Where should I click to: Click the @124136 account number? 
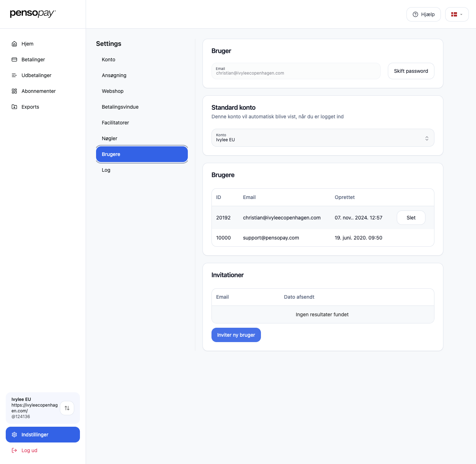[21, 417]
